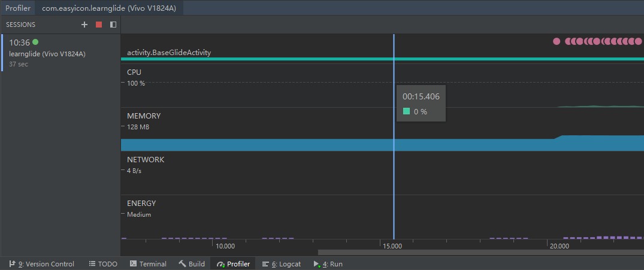The width and height of the screenshot is (644, 270).
Task: Click the activity.BaseGlideActivity label
Action: tap(169, 53)
